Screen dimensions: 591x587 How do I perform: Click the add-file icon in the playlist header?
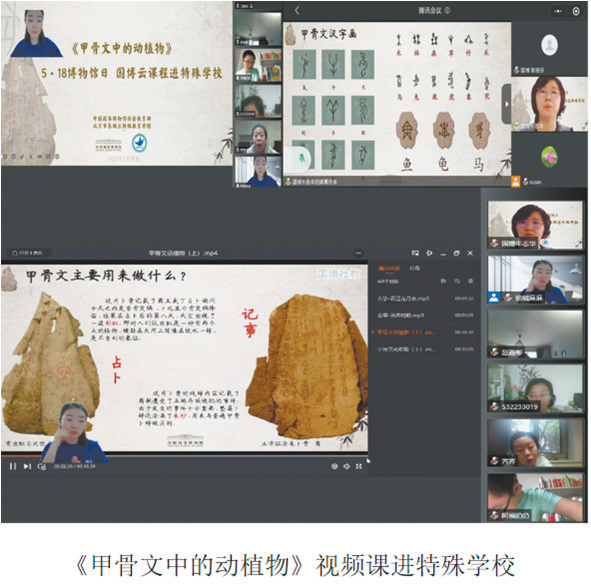[443, 281]
